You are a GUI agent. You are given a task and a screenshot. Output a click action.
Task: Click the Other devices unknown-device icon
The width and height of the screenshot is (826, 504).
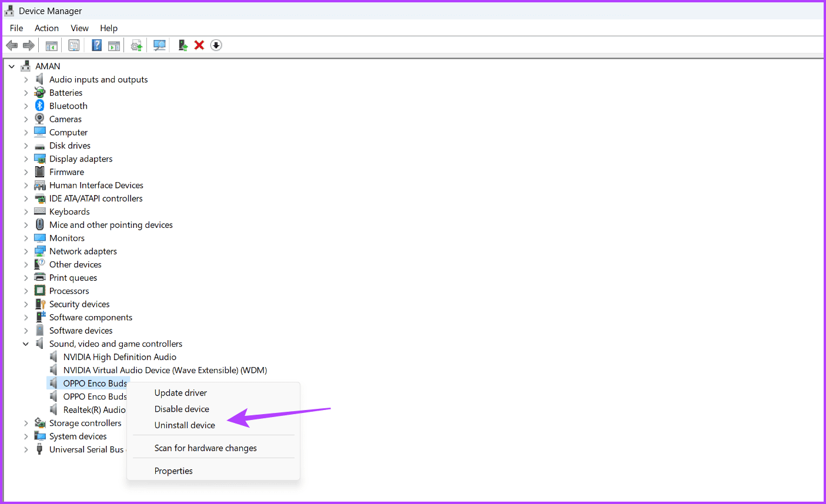[x=39, y=264]
